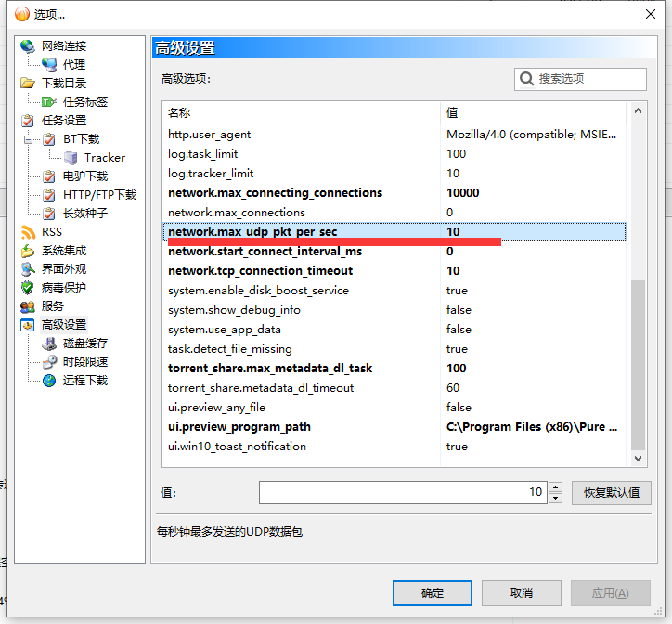Click the clipboard icon beside HTTP/FTP下载
The height and width of the screenshot is (624, 672).
pos(49,195)
